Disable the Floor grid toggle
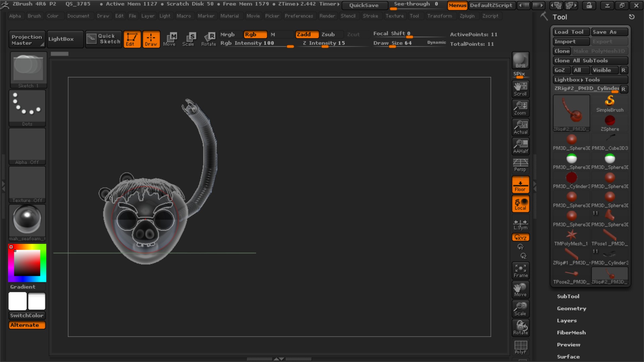This screenshot has height=362, width=644. click(520, 185)
